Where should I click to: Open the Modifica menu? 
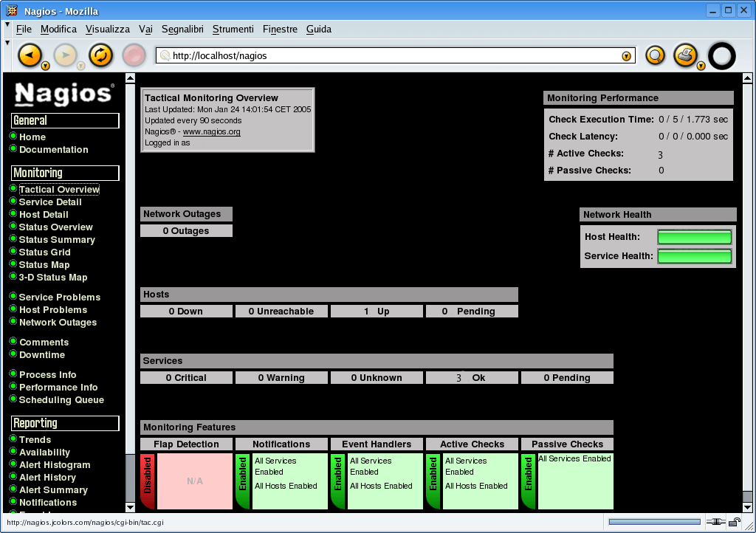59,30
